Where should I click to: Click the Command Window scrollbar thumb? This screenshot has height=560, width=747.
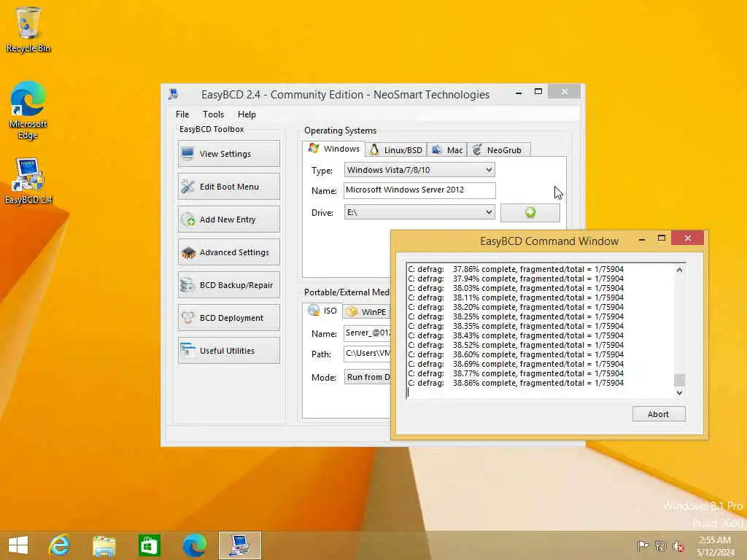point(679,380)
